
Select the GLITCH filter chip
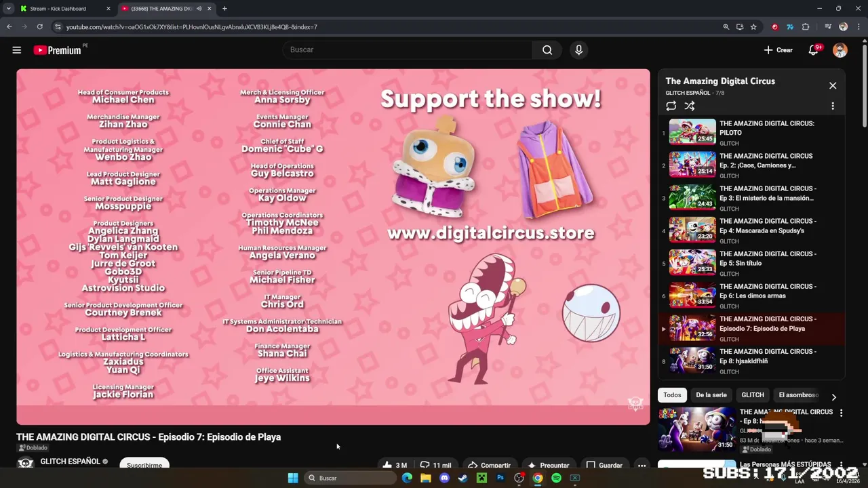(753, 395)
